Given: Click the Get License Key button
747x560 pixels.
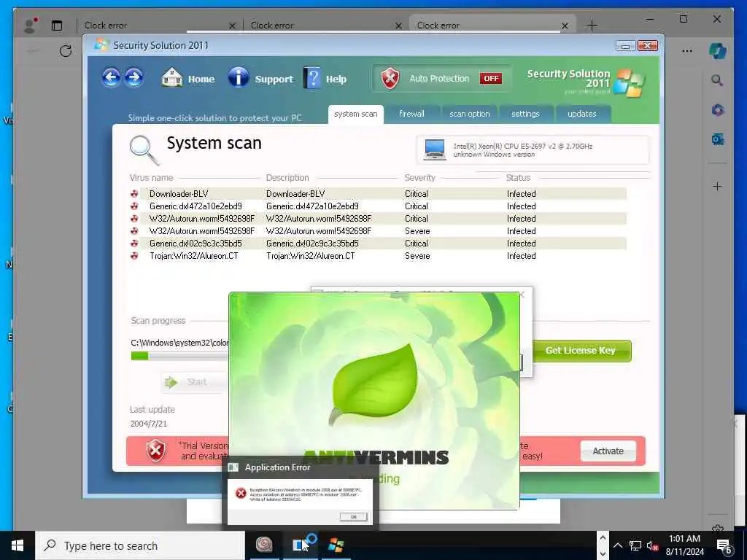Looking at the screenshot, I should pyautogui.click(x=581, y=351).
